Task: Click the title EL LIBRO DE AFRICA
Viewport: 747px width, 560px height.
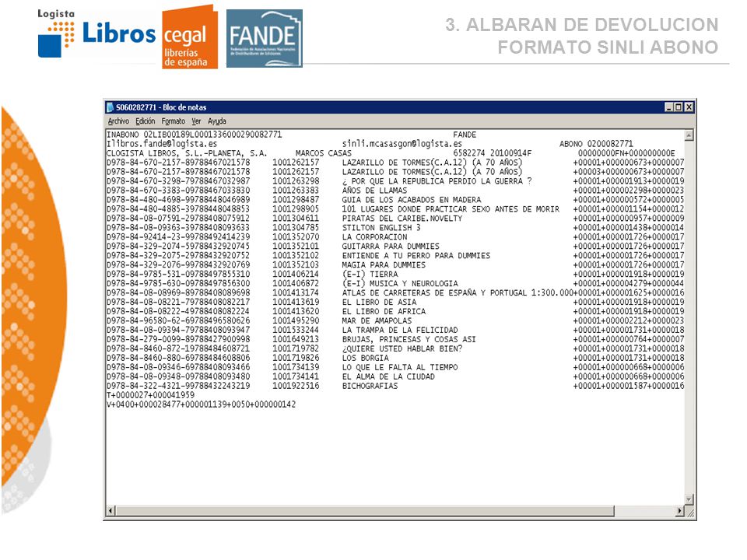Action: (384, 311)
